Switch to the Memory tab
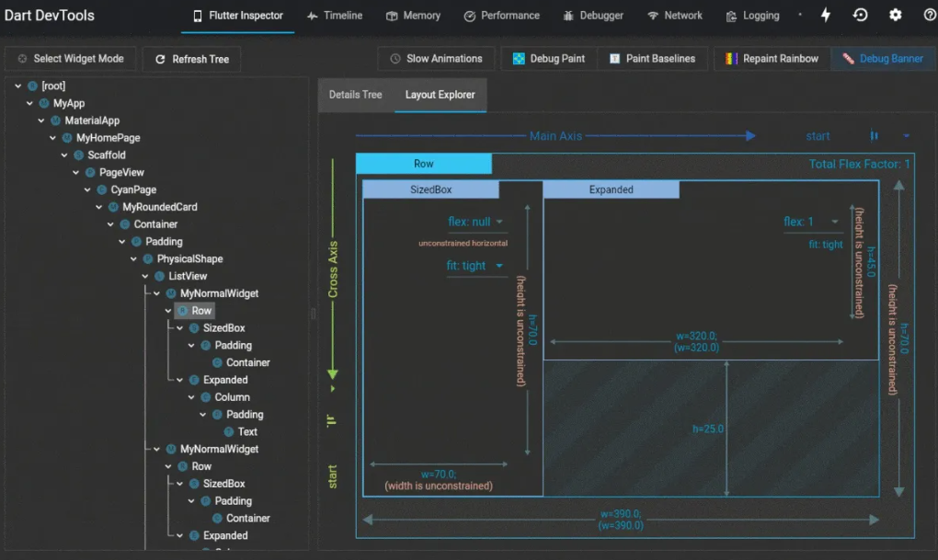Viewport: 938px width, 560px height. coord(413,16)
